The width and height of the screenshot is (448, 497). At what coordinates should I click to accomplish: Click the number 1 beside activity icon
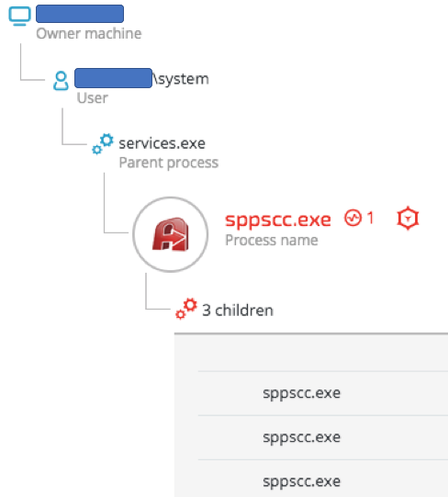370,218
